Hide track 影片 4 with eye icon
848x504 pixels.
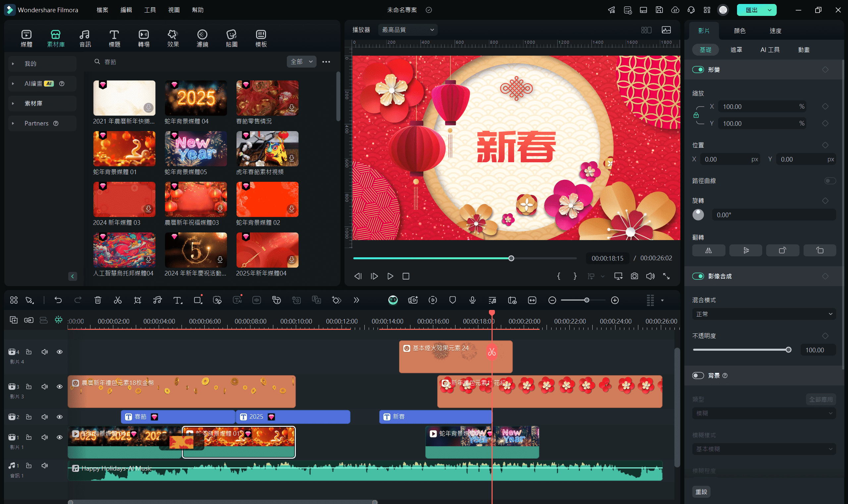coord(59,352)
